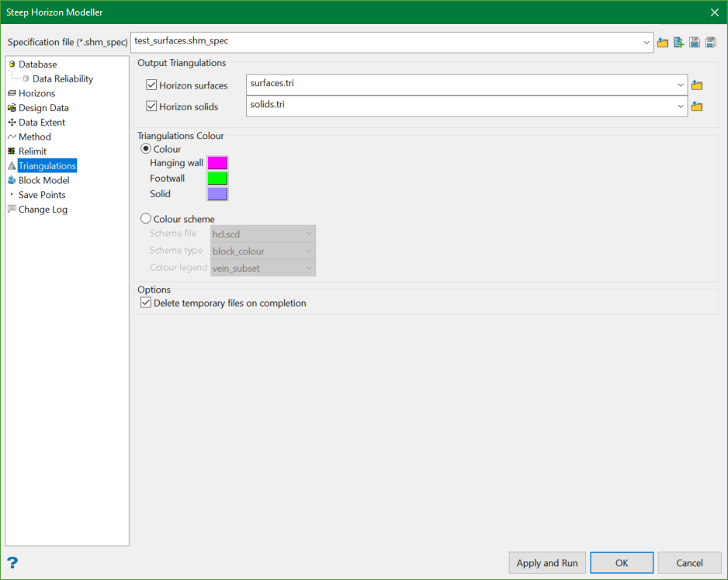Toggle the Horizon solids checkbox
This screenshot has height=580, width=728.
click(x=151, y=106)
